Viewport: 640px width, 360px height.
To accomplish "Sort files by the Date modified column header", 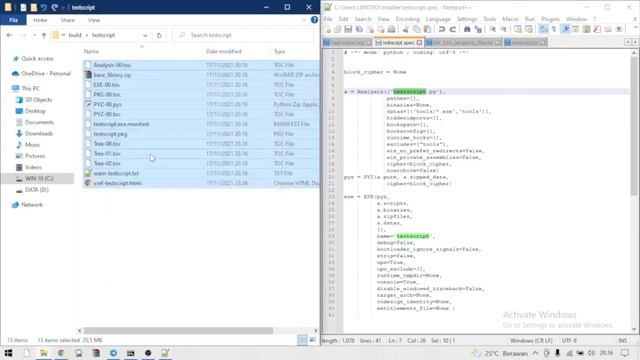I will 224,51.
